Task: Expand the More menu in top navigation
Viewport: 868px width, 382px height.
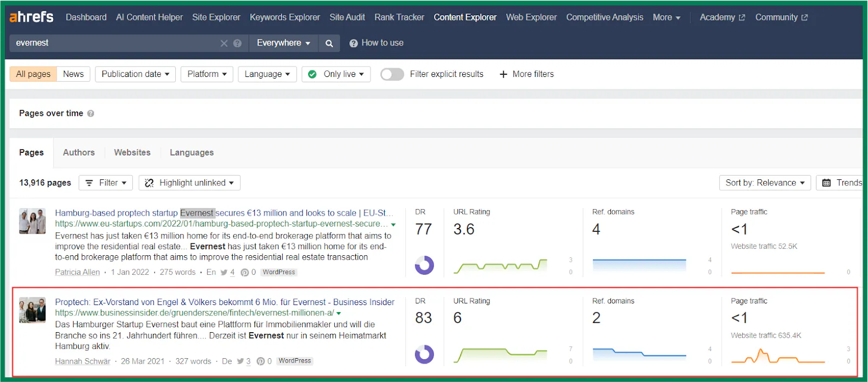Action: [x=666, y=17]
